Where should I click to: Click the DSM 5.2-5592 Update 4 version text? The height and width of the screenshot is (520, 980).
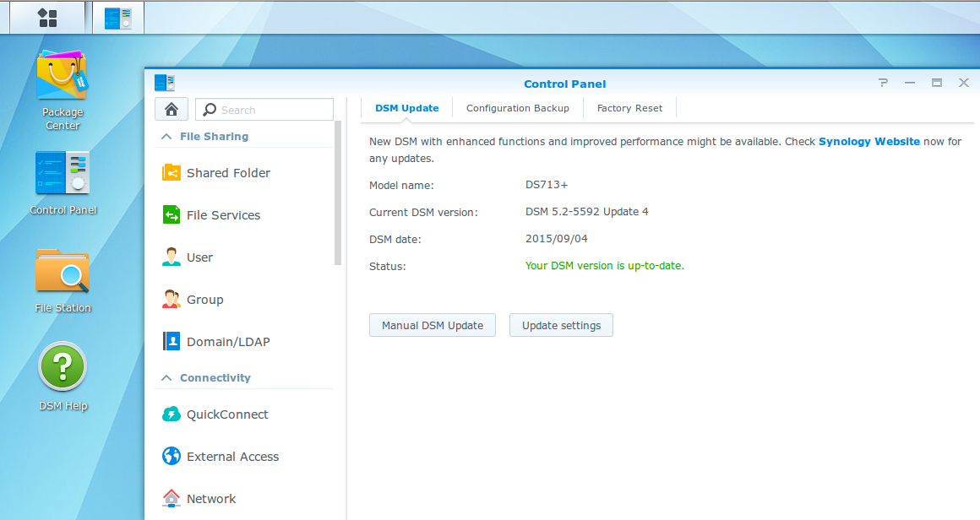coord(587,212)
